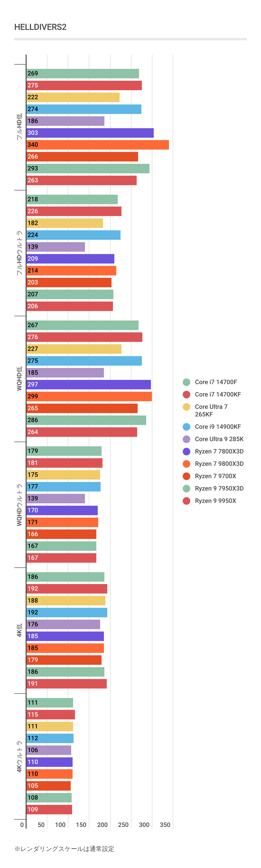Select the yellow bar labeled 188
Screen dimensions: 261x868
[66, 601]
